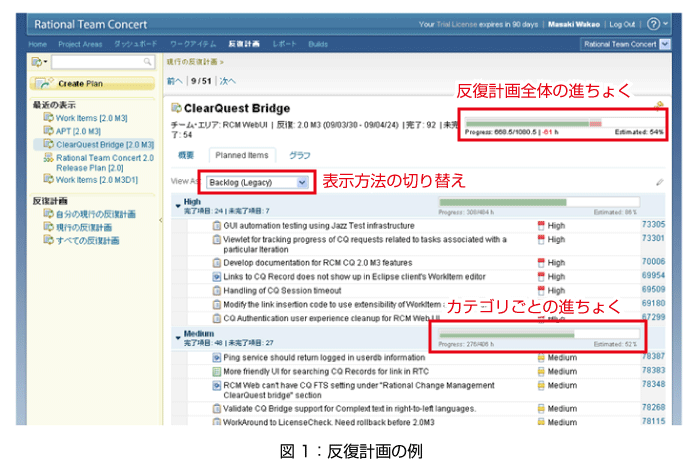This screenshot has width=700, height=470.
Task: Click the overall plan progress bar
Action: click(564, 123)
